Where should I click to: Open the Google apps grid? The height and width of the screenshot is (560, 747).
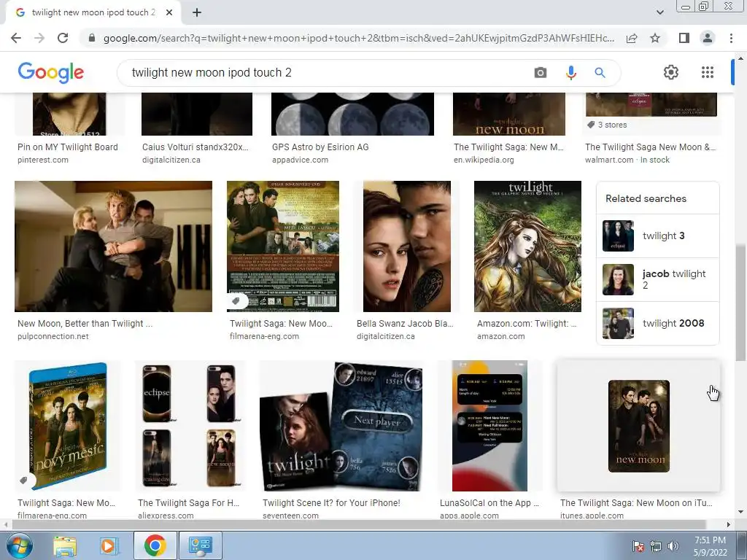coord(708,72)
